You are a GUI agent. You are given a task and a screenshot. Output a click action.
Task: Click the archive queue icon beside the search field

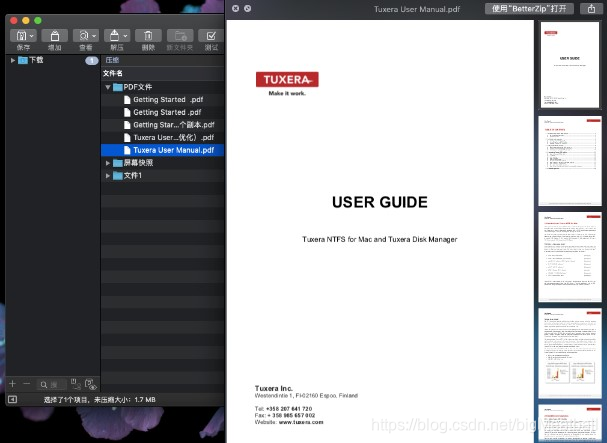pyautogui.click(x=75, y=384)
